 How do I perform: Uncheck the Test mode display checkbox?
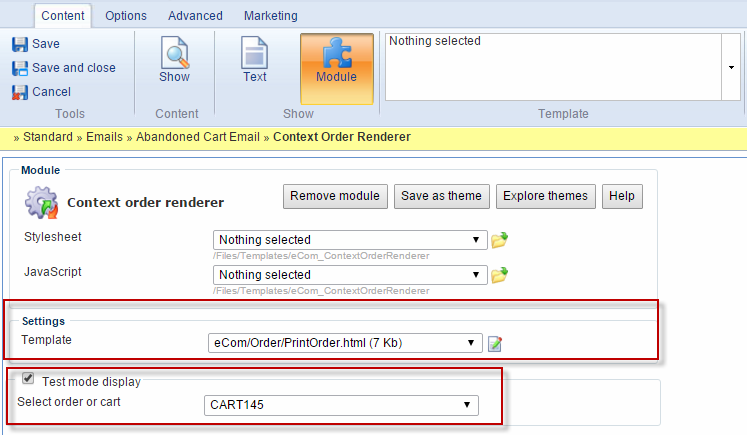click(28, 380)
